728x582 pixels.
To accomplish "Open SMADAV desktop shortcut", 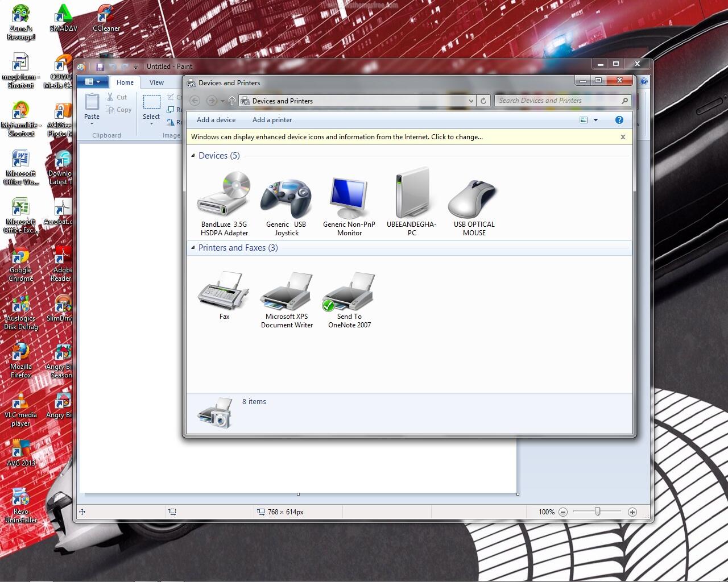I will pyautogui.click(x=63, y=18).
